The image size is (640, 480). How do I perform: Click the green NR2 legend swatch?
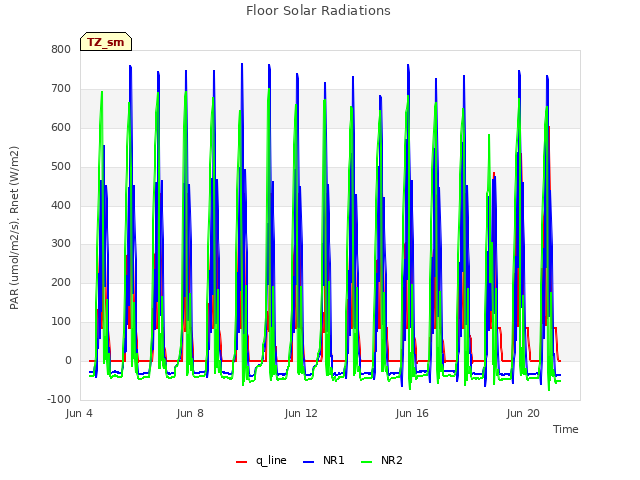pos(367,462)
